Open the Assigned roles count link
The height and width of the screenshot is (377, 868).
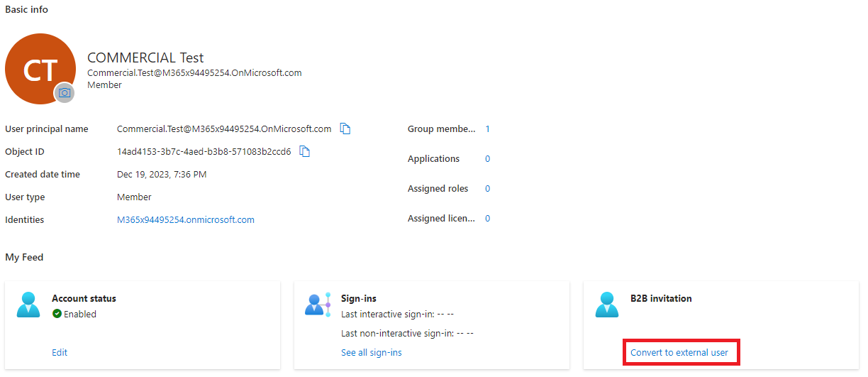pos(487,189)
